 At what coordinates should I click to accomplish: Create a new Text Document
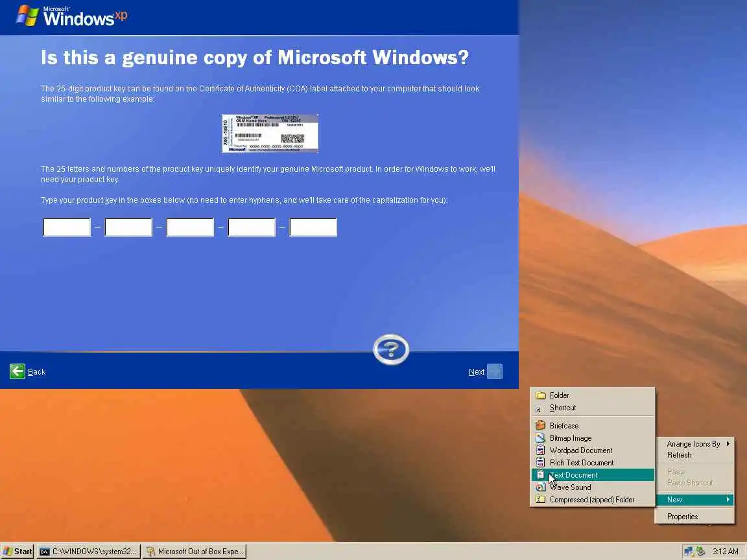[593, 474]
